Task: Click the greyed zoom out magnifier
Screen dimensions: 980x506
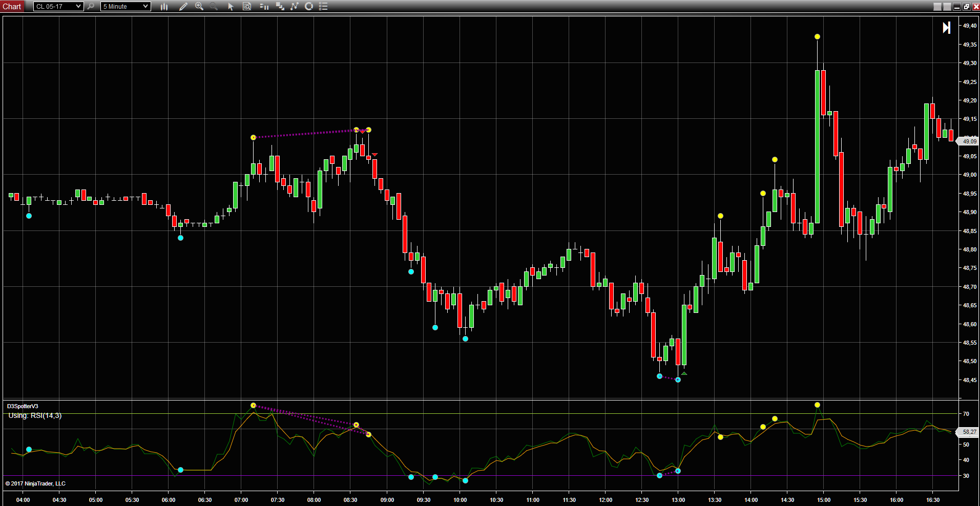Action: click(214, 6)
